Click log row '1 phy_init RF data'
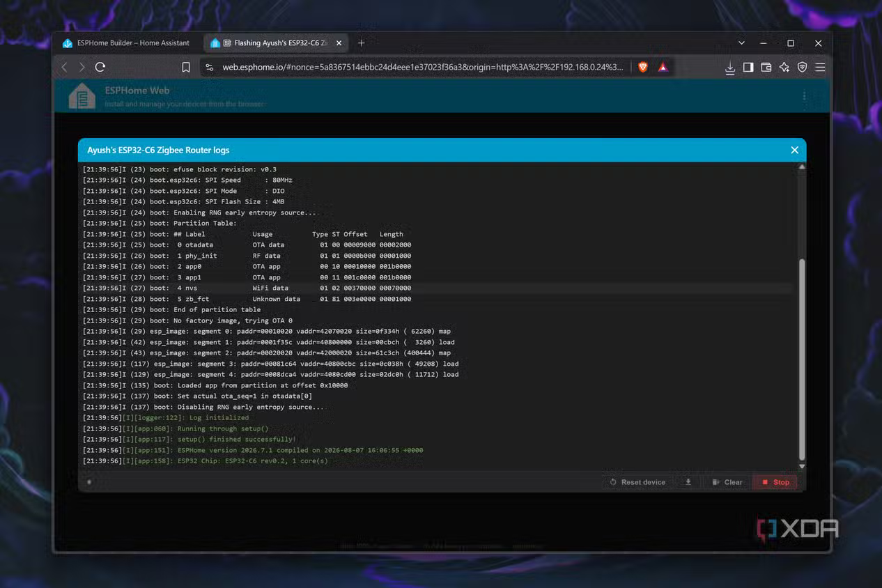The height and width of the screenshot is (588, 882). 247,256
